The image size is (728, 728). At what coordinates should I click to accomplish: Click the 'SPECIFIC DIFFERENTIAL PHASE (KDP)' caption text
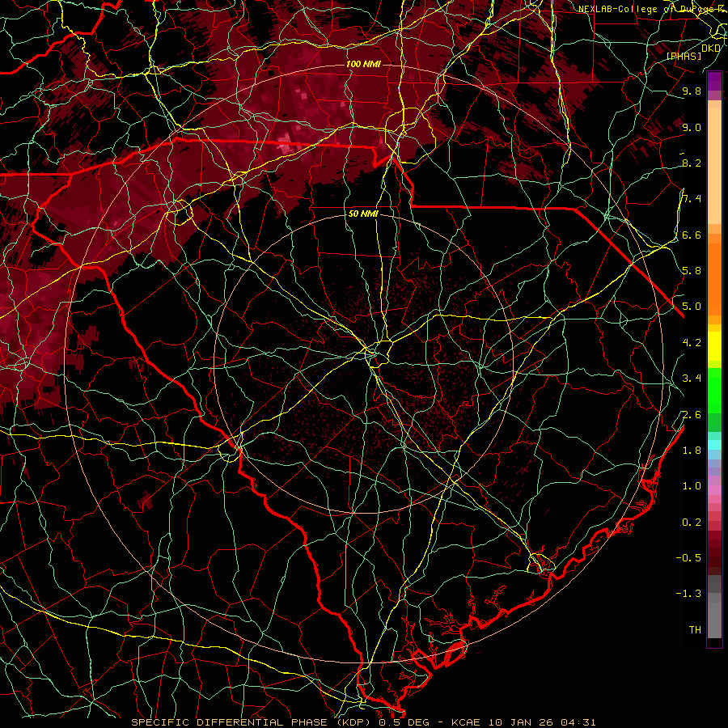tap(252, 722)
